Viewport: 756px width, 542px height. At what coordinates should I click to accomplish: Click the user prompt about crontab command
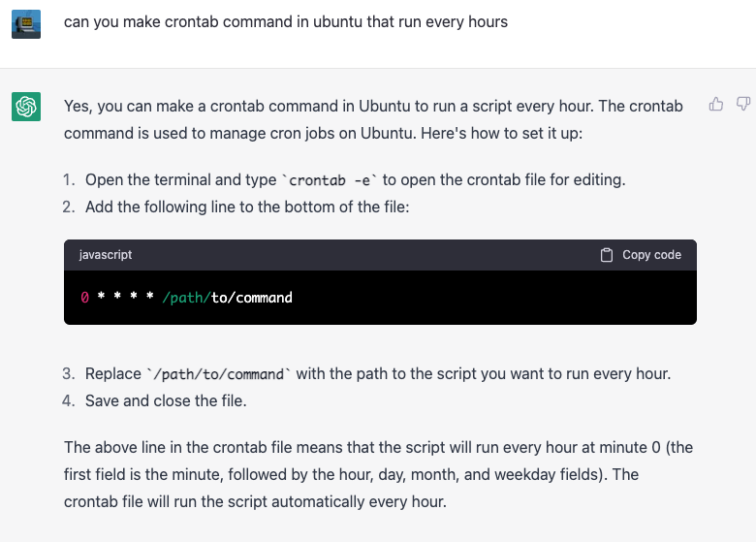coord(285,21)
